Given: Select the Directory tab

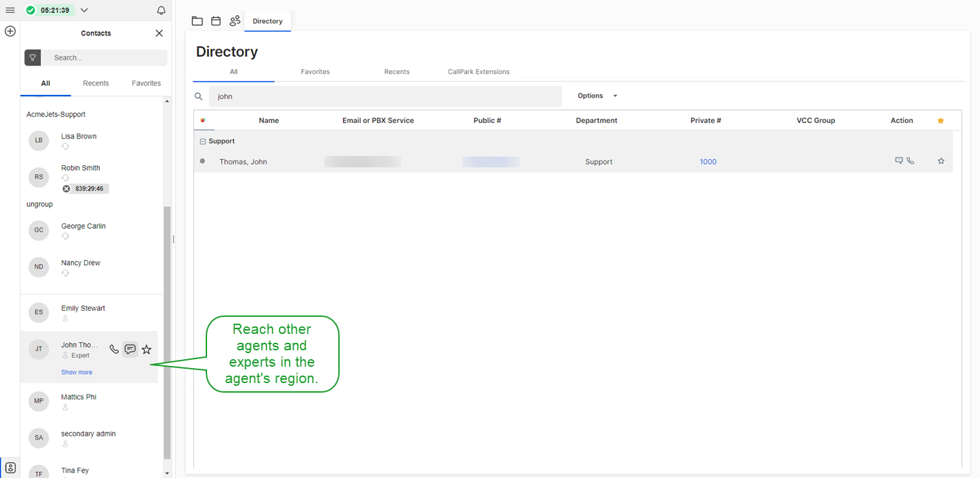Looking at the screenshot, I should [268, 21].
